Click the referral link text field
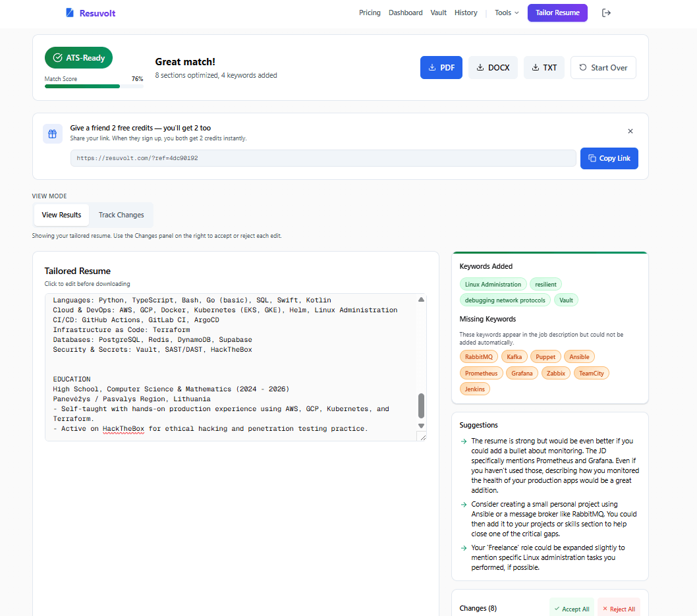The width and height of the screenshot is (697, 616). (x=323, y=158)
